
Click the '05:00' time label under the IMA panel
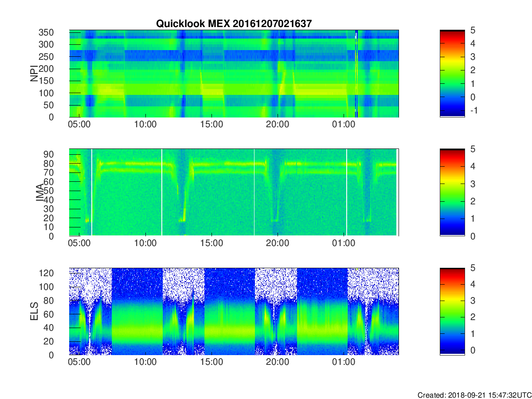click(x=79, y=244)
